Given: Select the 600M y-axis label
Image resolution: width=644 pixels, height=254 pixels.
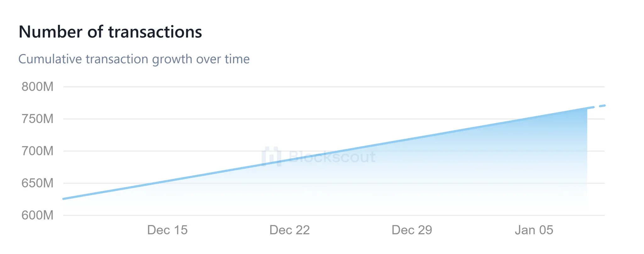Looking at the screenshot, I should click(37, 215).
